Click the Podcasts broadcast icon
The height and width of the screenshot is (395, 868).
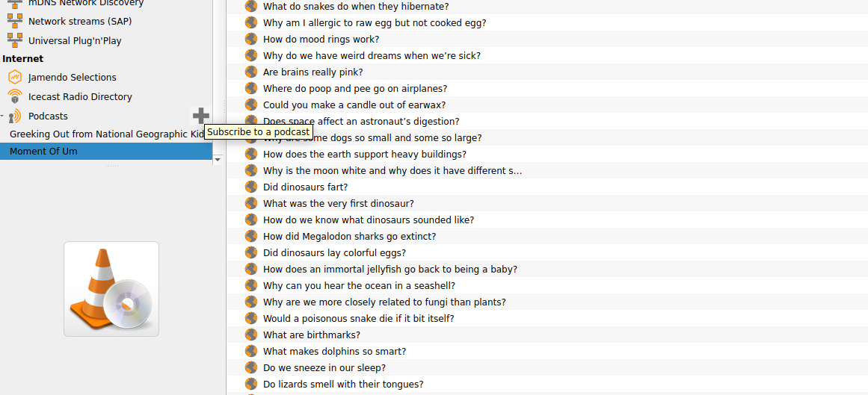tap(15, 116)
